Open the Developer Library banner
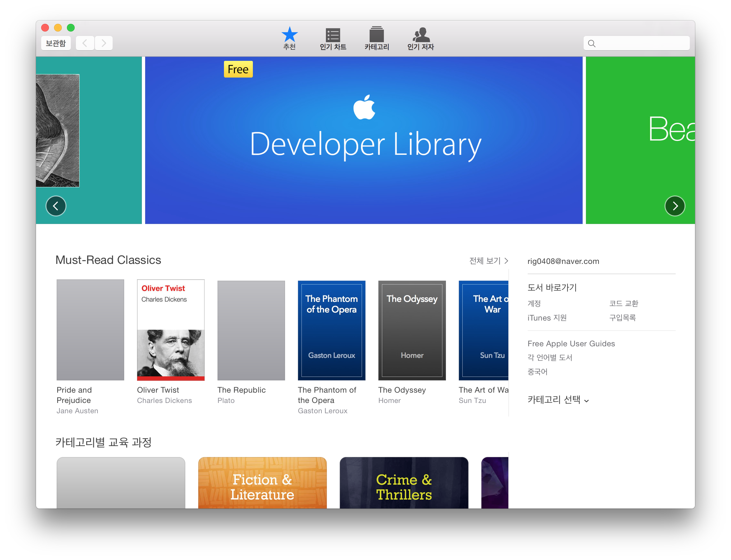The image size is (731, 560). pyautogui.click(x=364, y=140)
